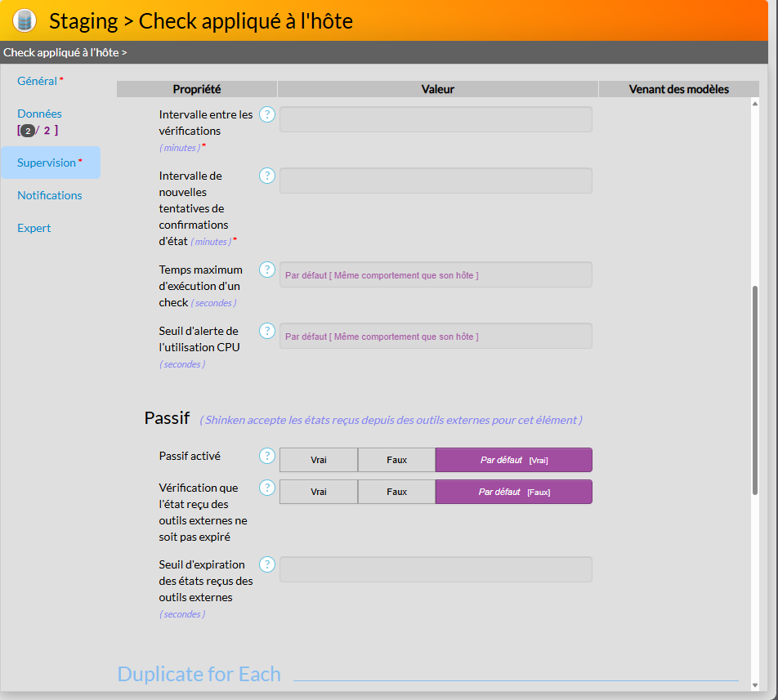The height and width of the screenshot is (700, 778).
Task: Set Passif activé to Vrai
Action: [x=319, y=460]
